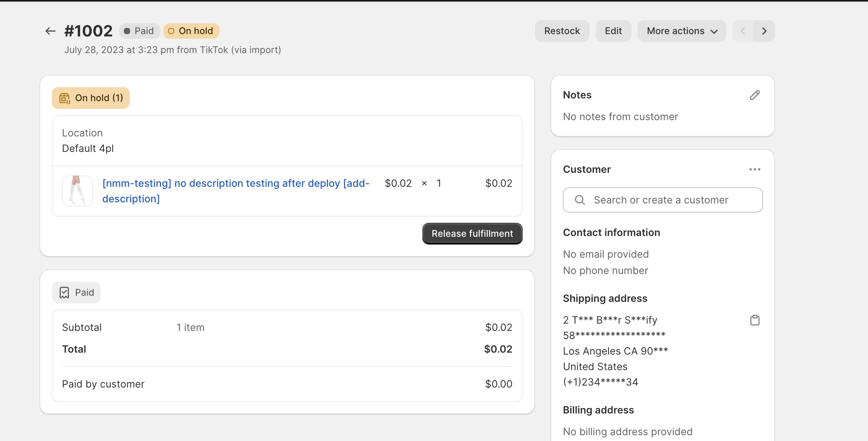Click the On hold status badge in header
868x441 pixels.
coord(191,31)
